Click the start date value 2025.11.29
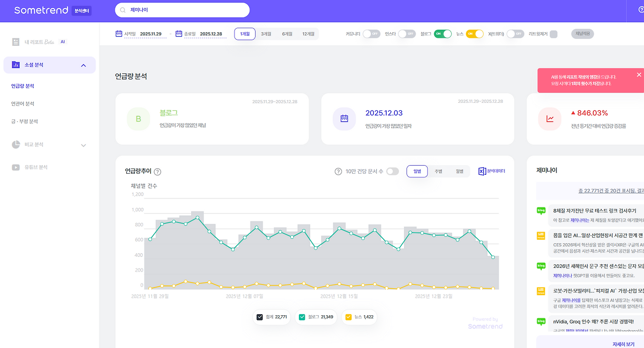Image resolution: width=644 pixels, height=348 pixels. [151, 34]
